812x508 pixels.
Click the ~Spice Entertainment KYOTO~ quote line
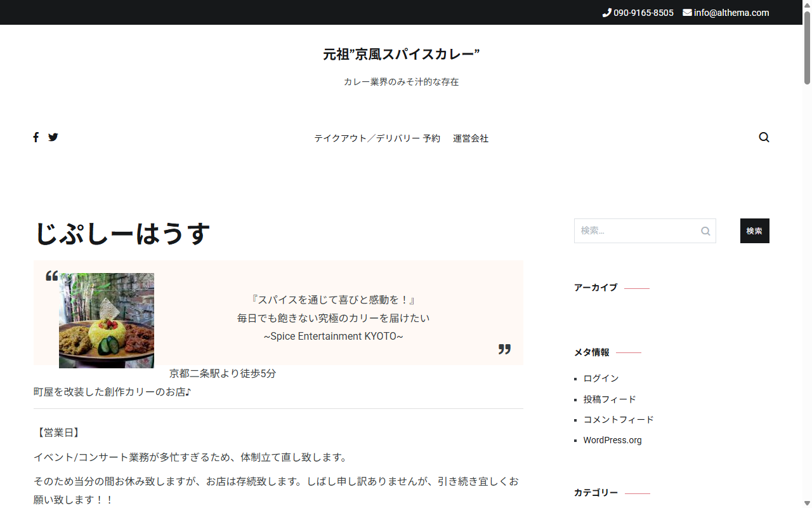pos(333,337)
